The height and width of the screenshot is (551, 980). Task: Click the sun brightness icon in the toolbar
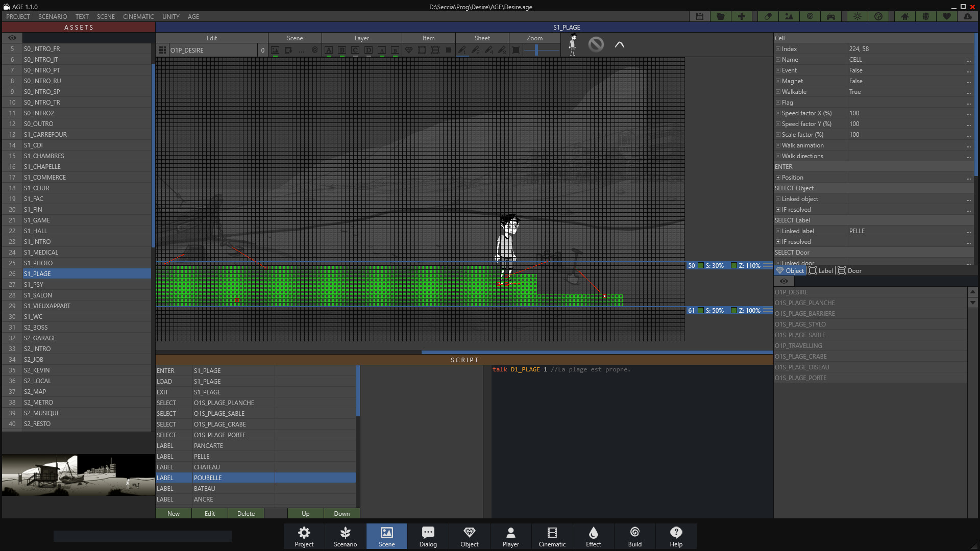pyautogui.click(x=857, y=16)
